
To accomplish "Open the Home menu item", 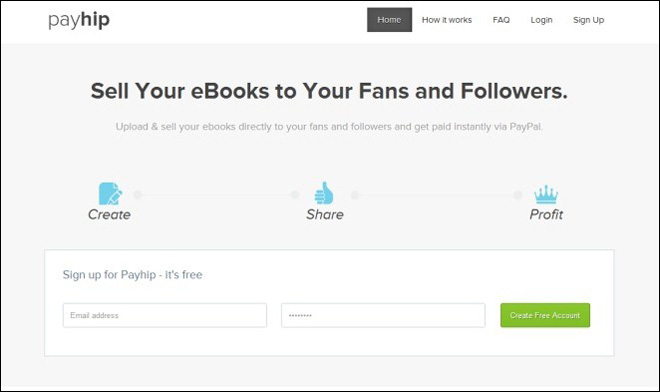I will 389,20.
